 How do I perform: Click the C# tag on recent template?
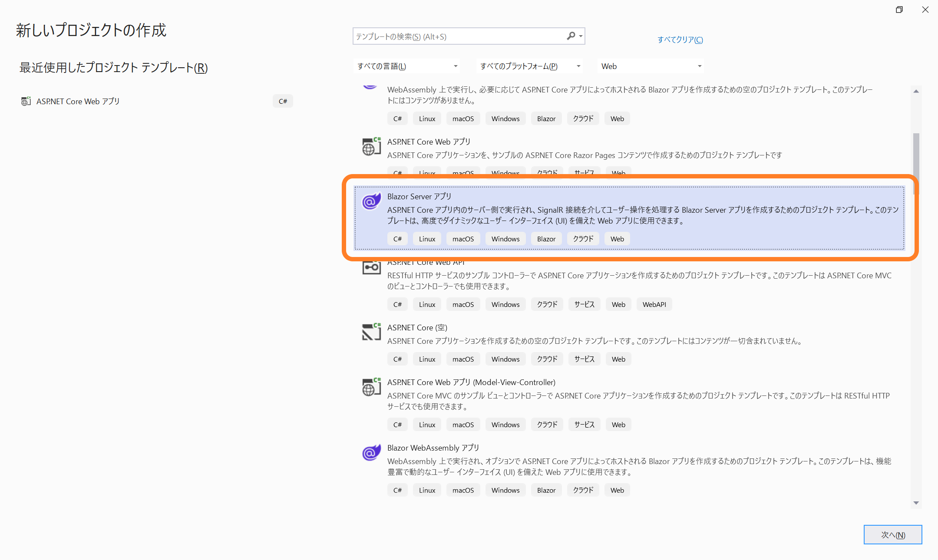pos(283,101)
